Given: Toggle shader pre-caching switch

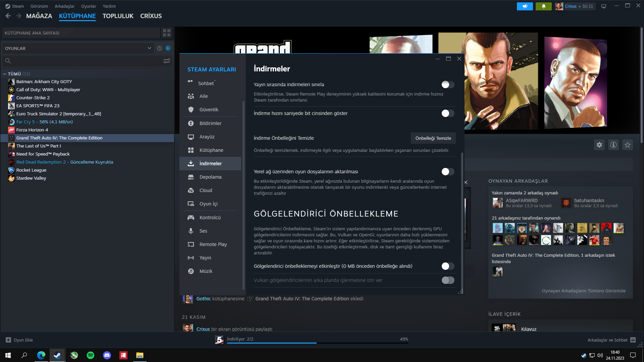Looking at the screenshot, I should [x=447, y=266].
